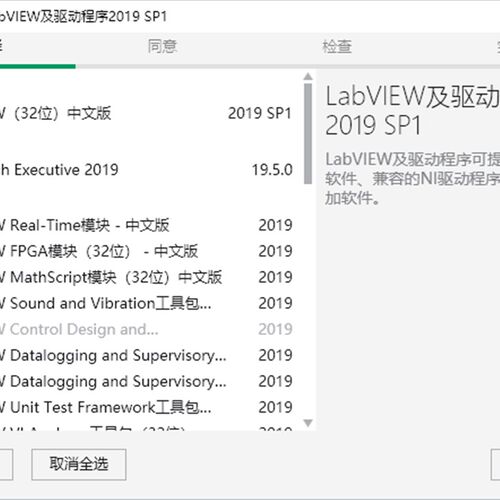Open the 检查 step tab
500x500 pixels.
pos(337,46)
